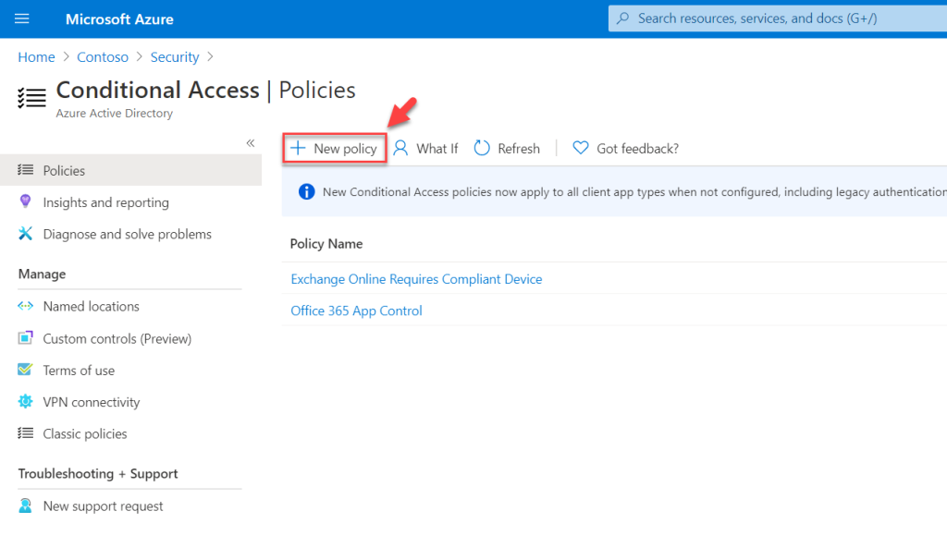Create a New policy

(x=334, y=148)
